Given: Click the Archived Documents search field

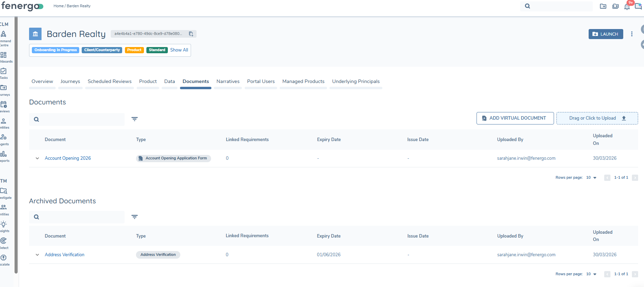Looking at the screenshot, I should (77, 217).
